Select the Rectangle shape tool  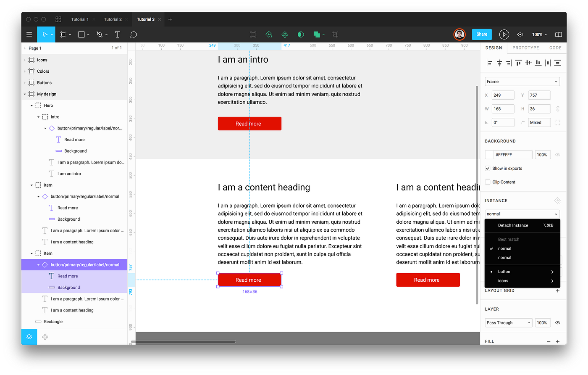[81, 34]
